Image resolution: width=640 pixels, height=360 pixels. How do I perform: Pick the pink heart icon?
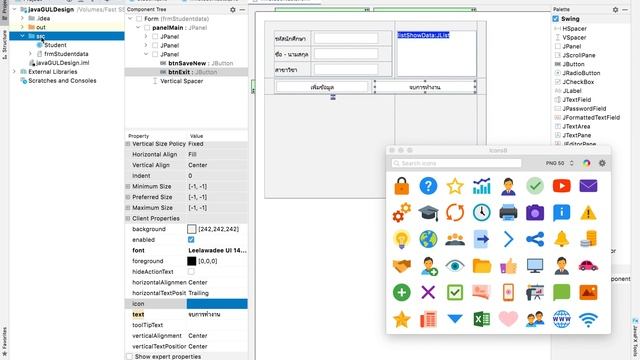(x=508, y=319)
